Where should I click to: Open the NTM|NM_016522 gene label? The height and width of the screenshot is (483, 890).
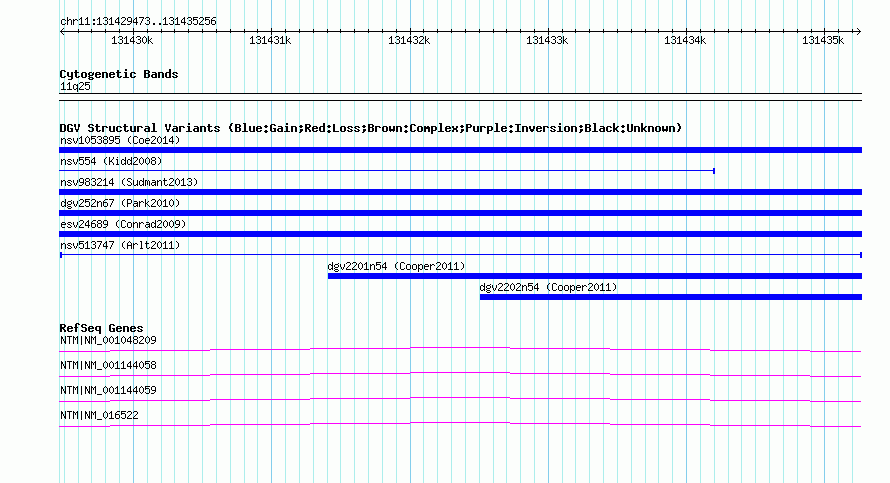click(x=99, y=415)
